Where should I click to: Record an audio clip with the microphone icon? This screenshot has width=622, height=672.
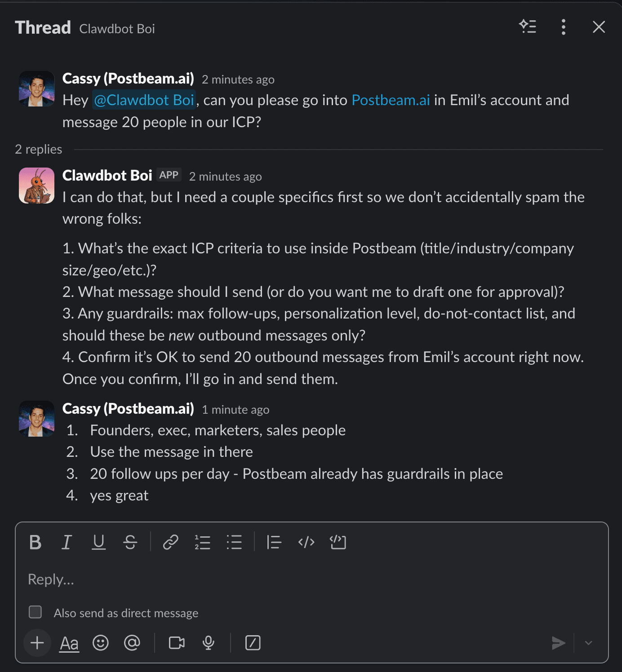click(x=207, y=643)
